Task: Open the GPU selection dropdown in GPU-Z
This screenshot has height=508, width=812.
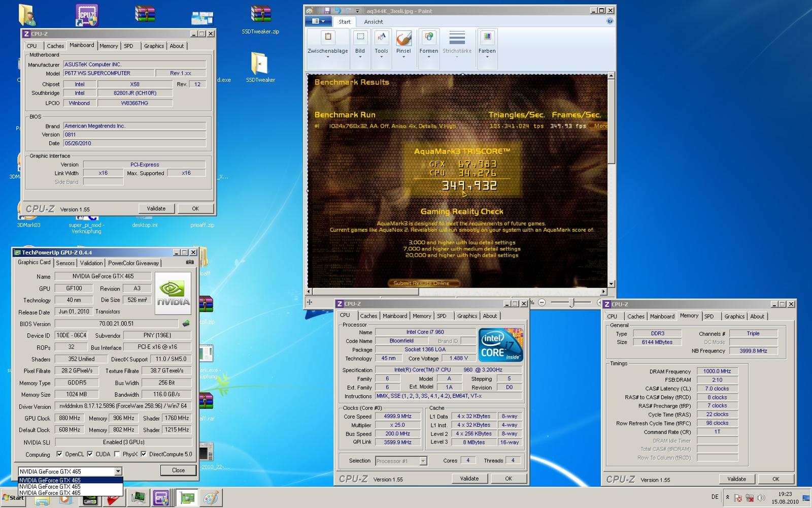Action: click(118, 471)
